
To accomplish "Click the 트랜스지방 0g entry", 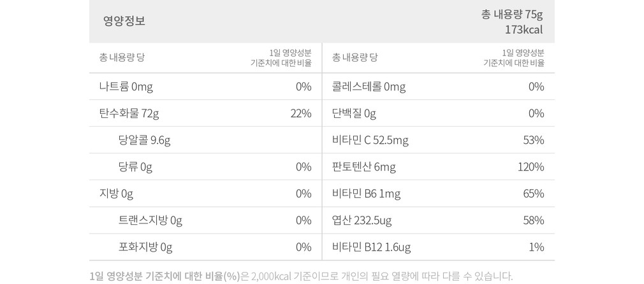I will [150, 220].
